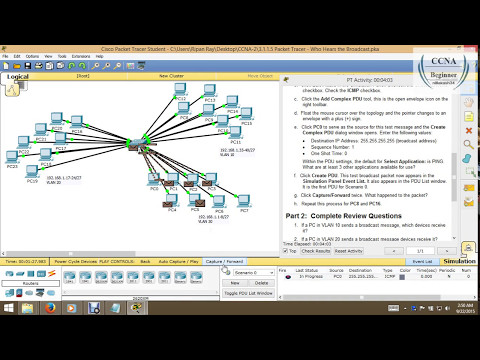Click the central switch in the topology
Image resolution: width=480 pixels, height=360 pixels.
138,144
